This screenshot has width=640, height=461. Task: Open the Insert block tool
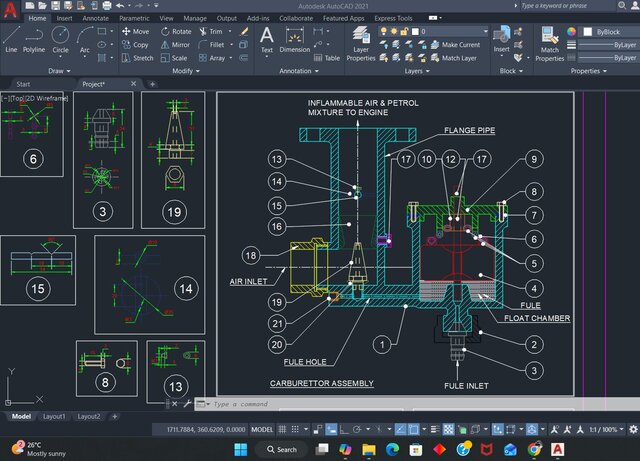tap(502, 40)
